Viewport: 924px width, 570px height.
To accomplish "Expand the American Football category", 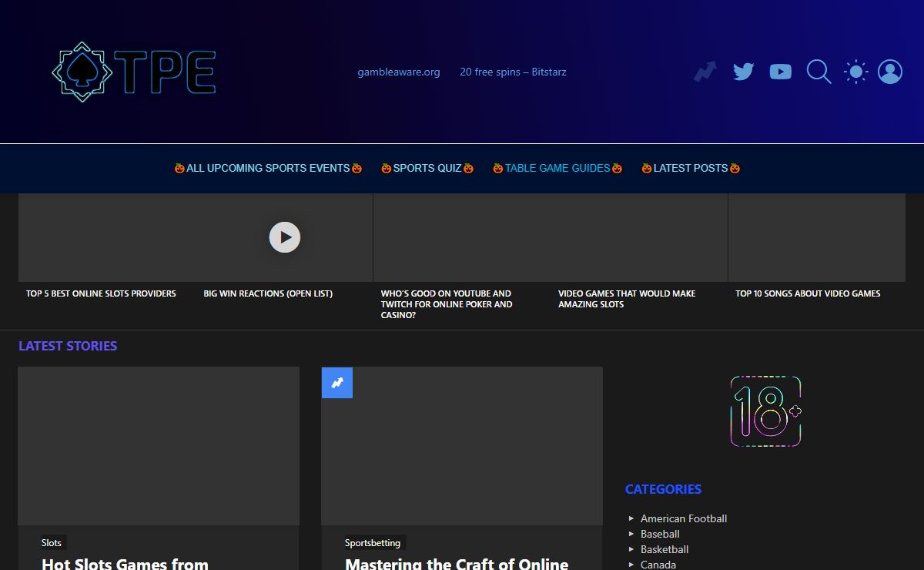I will (683, 518).
